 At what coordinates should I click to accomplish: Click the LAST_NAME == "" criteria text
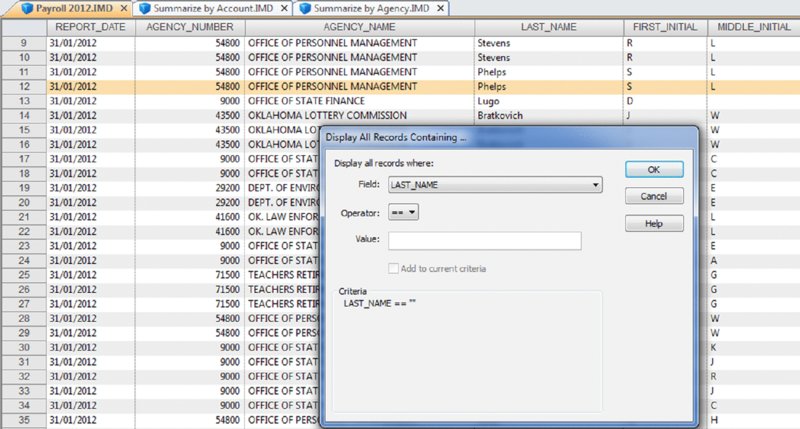(x=380, y=303)
